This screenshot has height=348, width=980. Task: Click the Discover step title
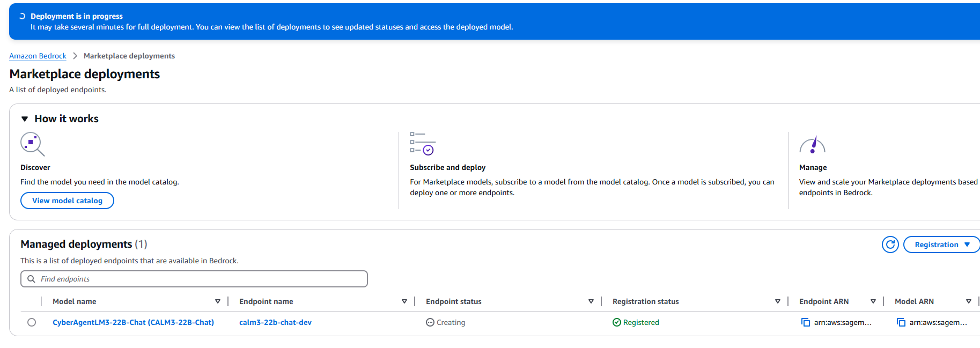pos(35,167)
